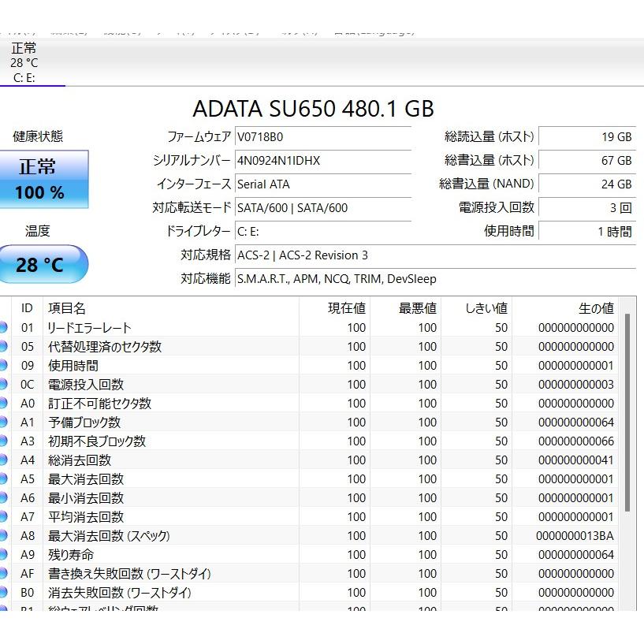This screenshot has width=644, height=644.
Task: Select the C: E: disk tab
Action: click(x=24, y=63)
